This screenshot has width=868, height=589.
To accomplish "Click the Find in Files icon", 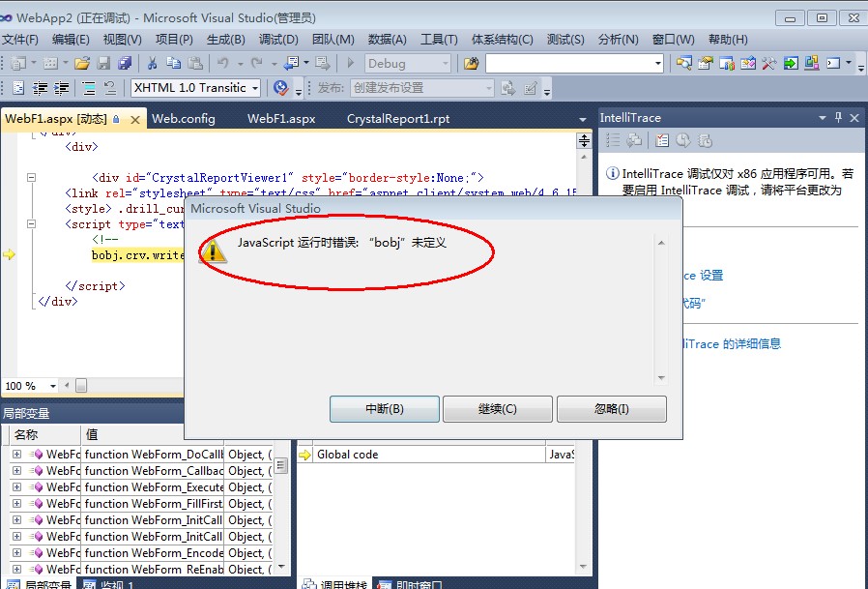I will tap(471, 63).
